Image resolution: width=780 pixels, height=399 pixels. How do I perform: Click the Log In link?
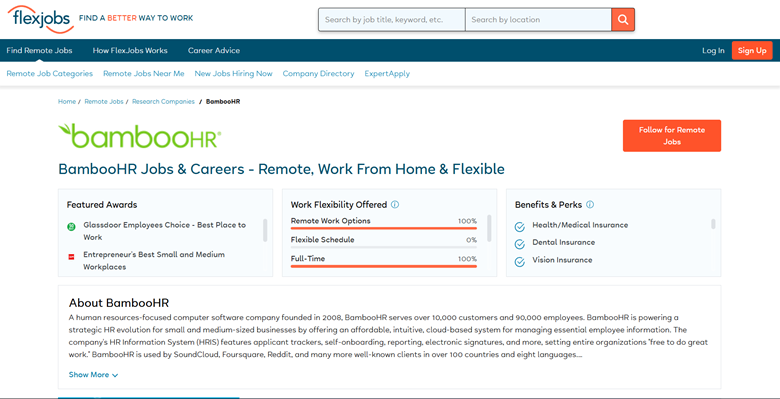click(x=713, y=51)
